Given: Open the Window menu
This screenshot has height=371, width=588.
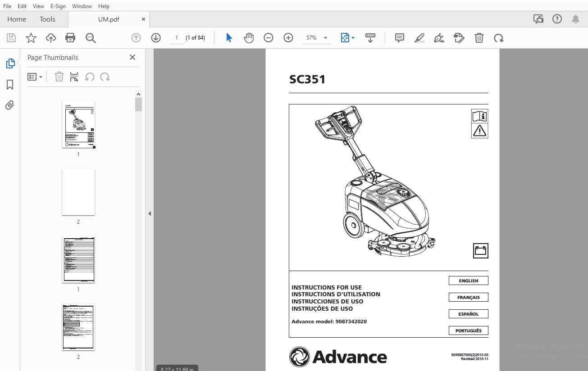Looking at the screenshot, I should pyautogui.click(x=82, y=6).
